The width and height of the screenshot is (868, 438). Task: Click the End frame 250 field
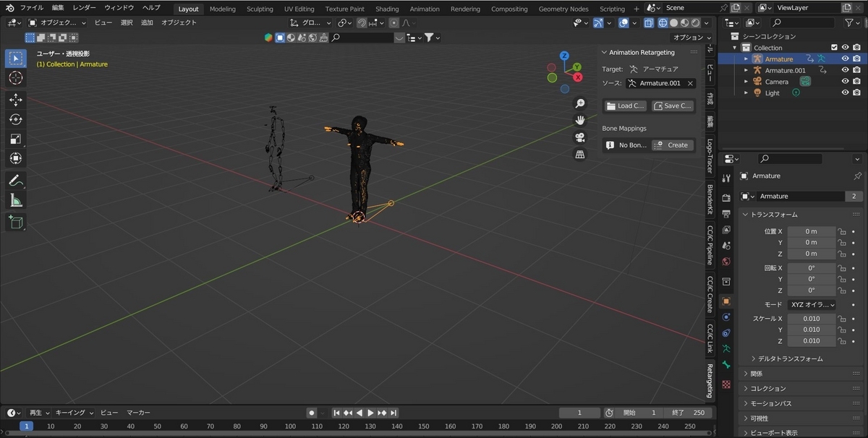pyautogui.click(x=689, y=413)
